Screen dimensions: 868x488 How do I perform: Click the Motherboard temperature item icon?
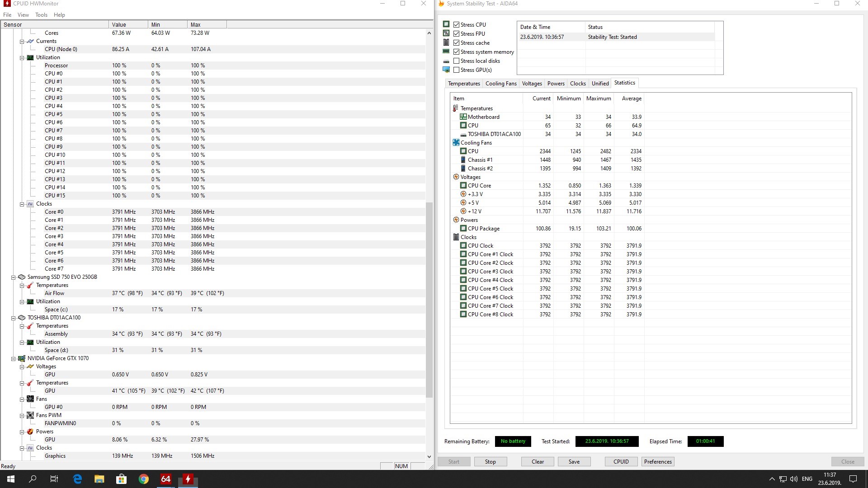pyautogui.click(x=463, y=117)
